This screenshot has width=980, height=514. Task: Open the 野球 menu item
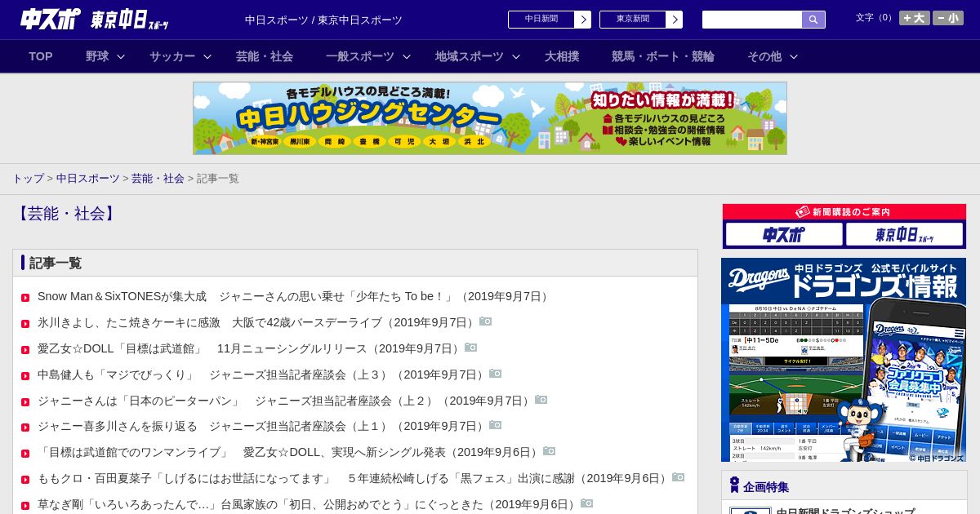pos(97,56)
